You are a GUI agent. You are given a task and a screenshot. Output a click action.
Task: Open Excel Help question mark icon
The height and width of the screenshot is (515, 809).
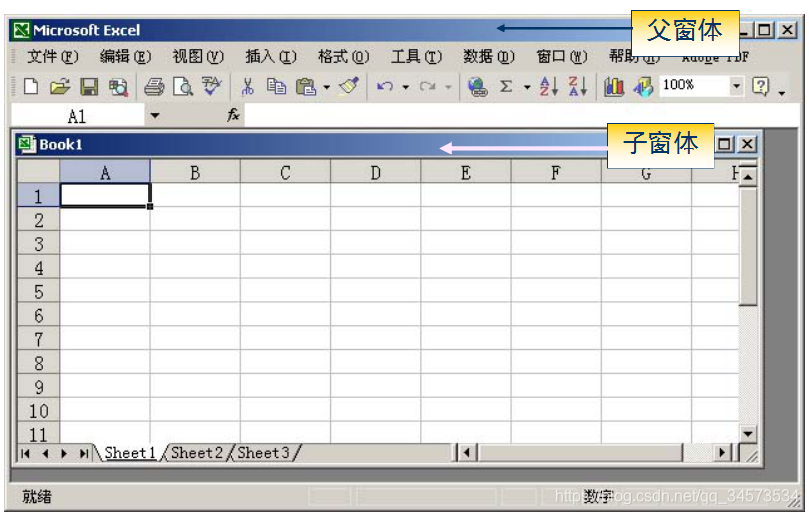coord(761,86)
